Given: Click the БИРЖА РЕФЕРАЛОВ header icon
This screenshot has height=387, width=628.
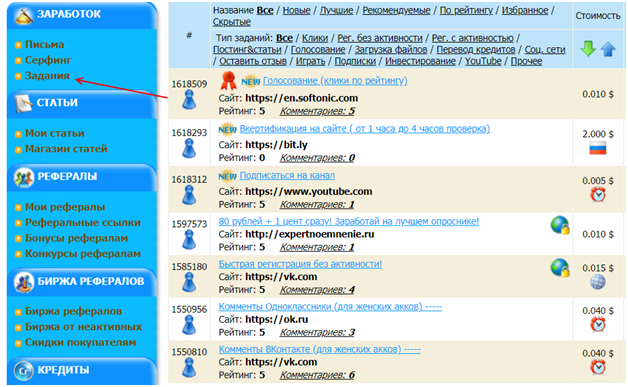Looking at the screenshot, I should tap(24, 282).
